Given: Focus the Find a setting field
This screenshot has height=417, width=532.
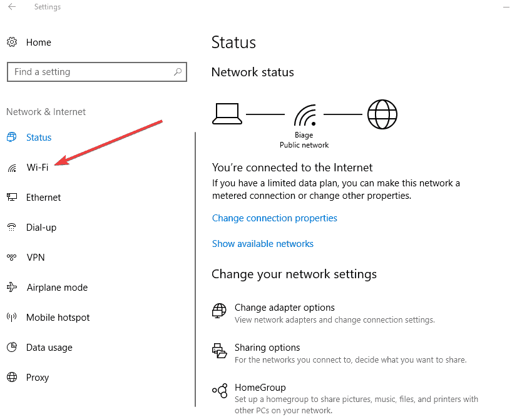Looking at the screenshot, I should point(96,72).
